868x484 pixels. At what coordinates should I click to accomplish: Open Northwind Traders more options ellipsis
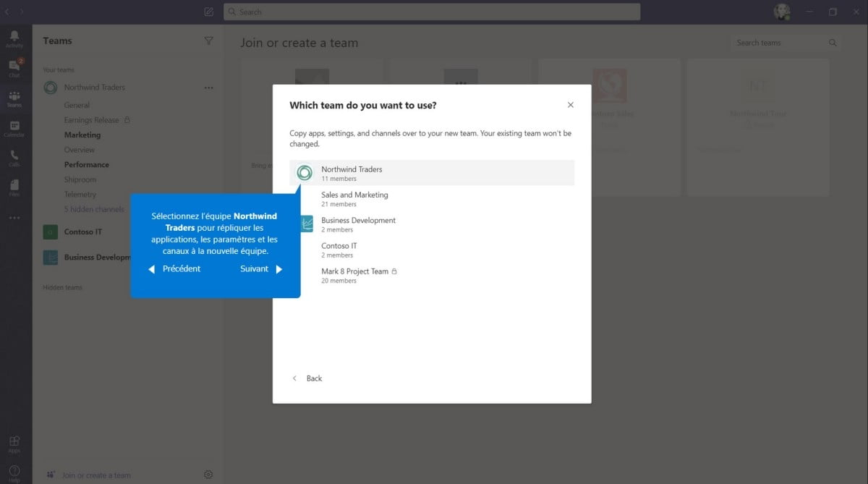[209, 88]
